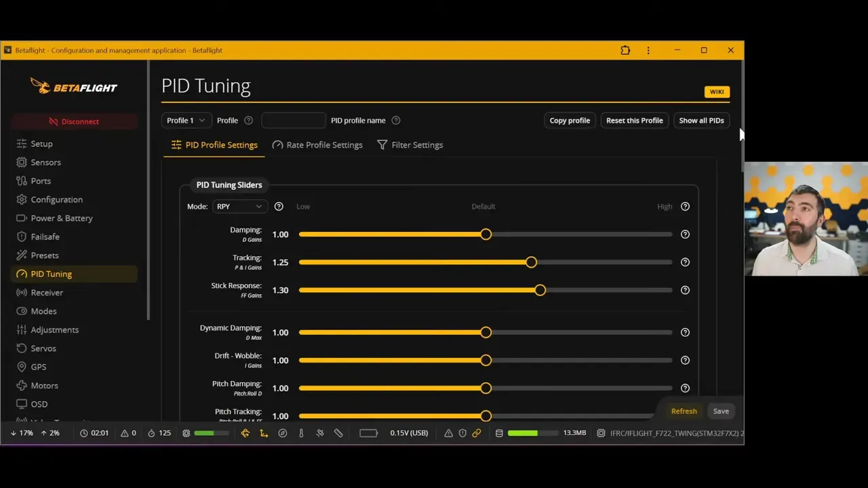Viewport: 868px width, 488px height.
Task: Click the battery icon in status bar
Action: coord(368,433)
